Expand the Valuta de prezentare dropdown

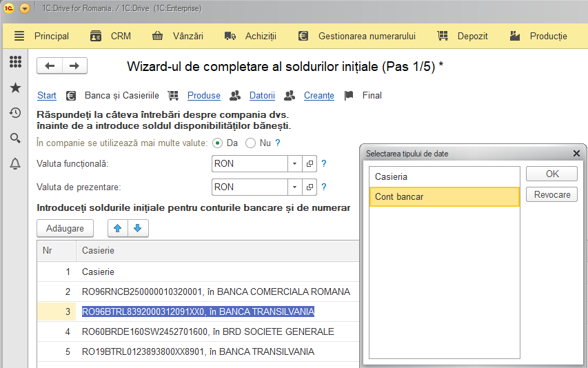[295, 187]
